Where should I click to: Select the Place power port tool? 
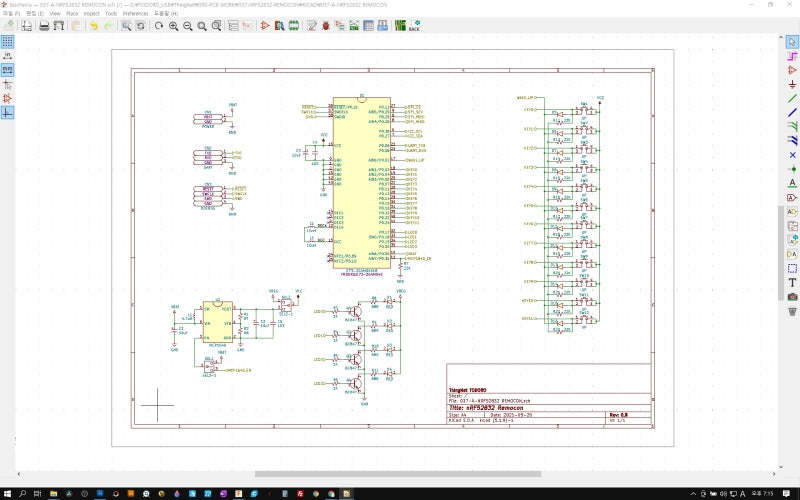click(792, 84)
